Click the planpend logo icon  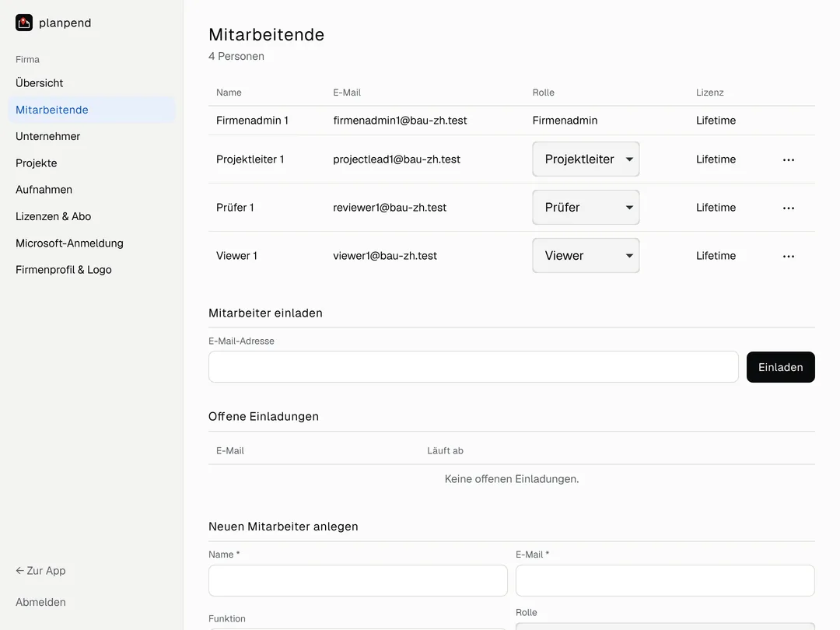(x=24, y=23)
